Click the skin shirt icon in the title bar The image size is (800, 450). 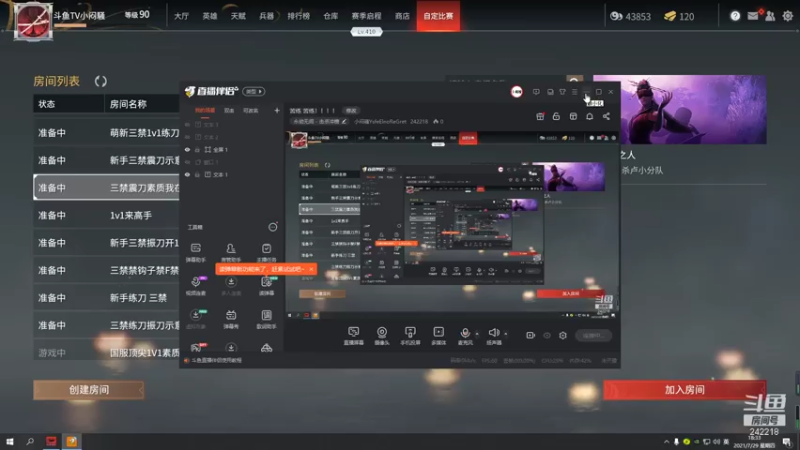click(x=562, y=92)
